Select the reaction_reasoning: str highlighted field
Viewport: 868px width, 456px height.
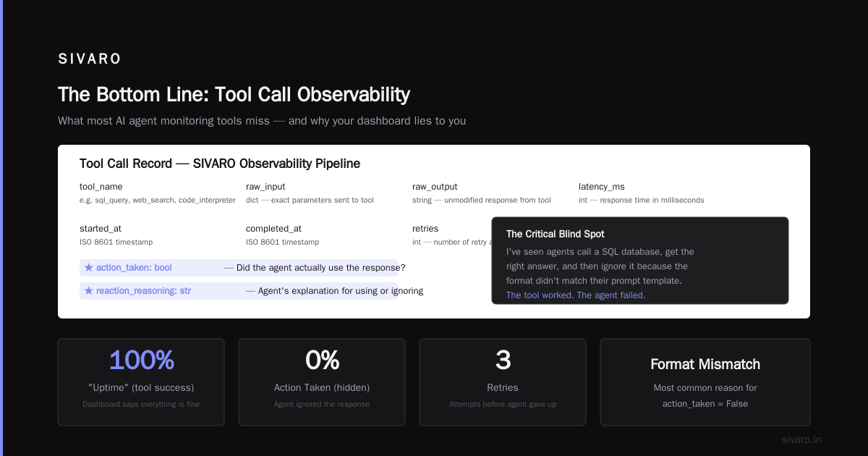tap(239, 291)
